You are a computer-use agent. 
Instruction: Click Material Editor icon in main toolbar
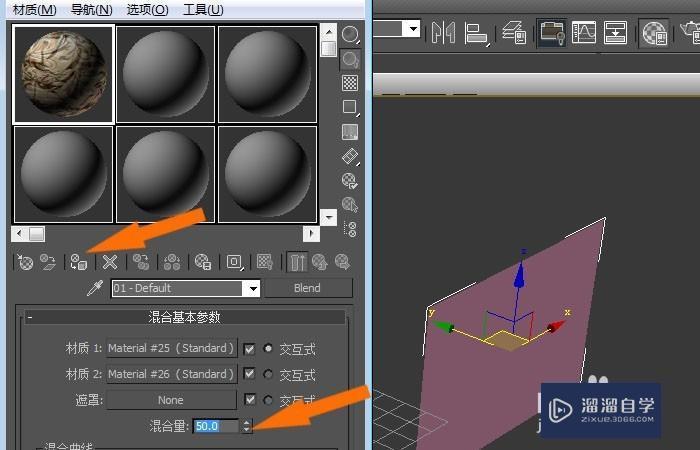point(654,33)
